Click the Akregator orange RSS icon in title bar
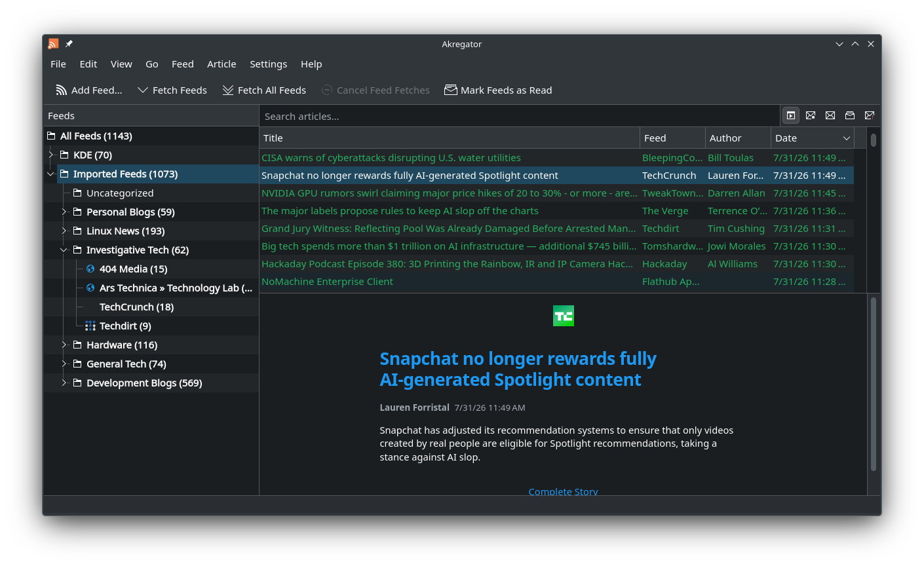Viewport: 924px width, 566px height. [x=54, y=44]
